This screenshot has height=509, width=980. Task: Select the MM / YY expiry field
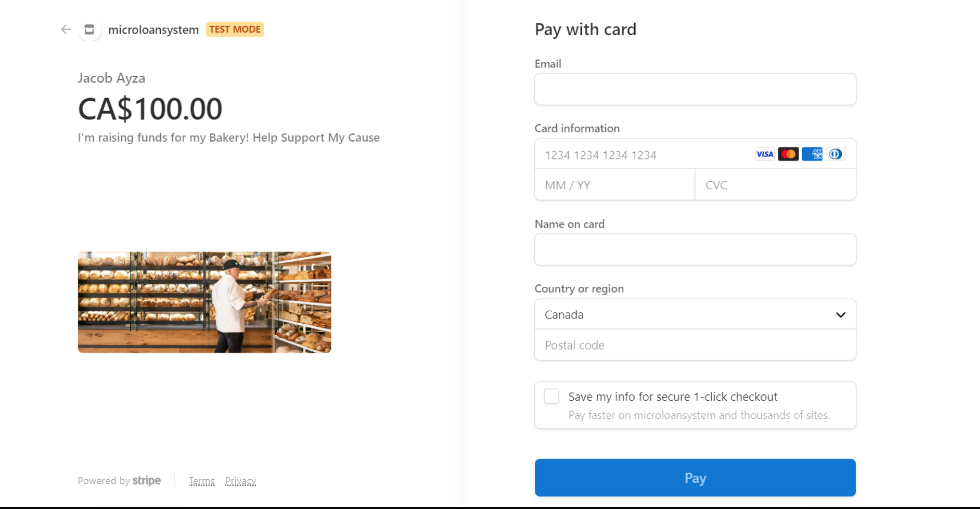point(615,185)
